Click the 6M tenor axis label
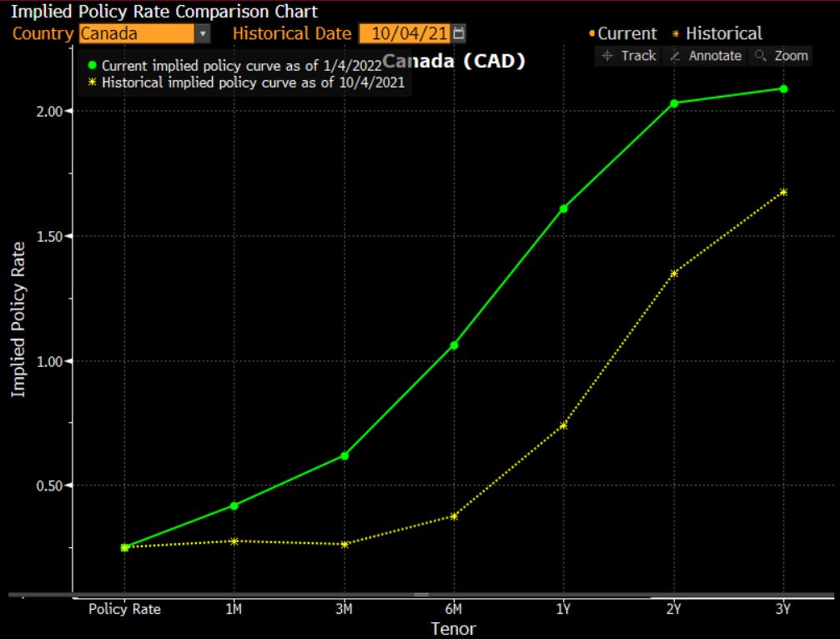Screen dimensions: 840x639 (x=454, y=609)
